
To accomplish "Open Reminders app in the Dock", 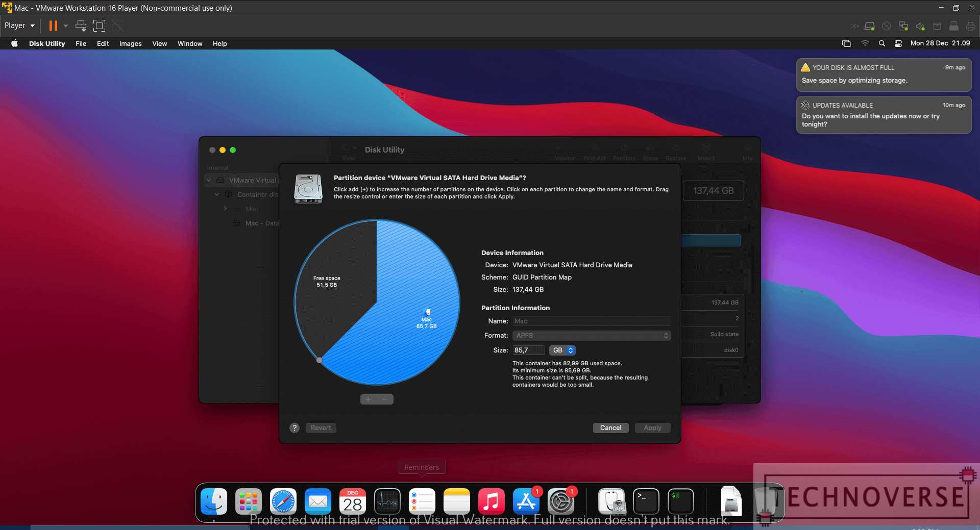I will pyautogui.click(x=422, y=501).
